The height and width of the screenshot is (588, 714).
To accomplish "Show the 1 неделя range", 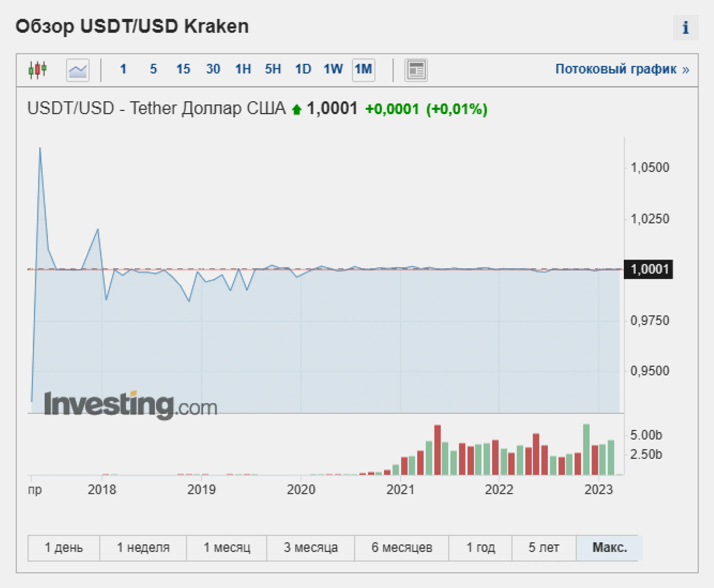I will [x=143, y=548].
